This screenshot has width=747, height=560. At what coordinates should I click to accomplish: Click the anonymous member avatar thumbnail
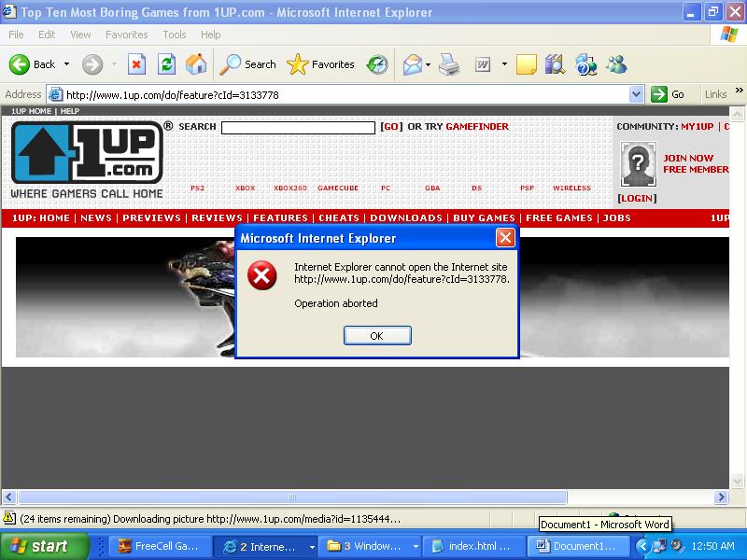point(639,164)
